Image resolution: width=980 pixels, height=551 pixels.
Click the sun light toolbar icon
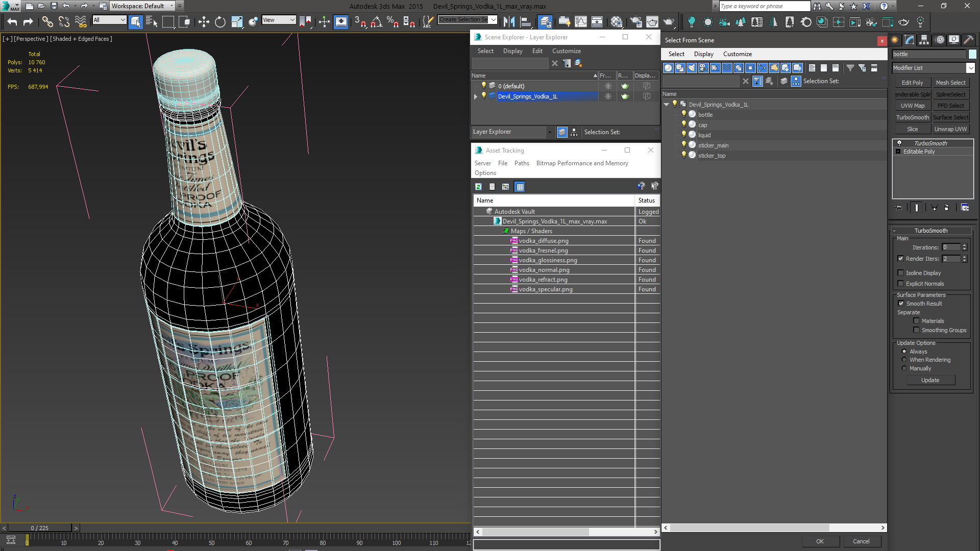point(708,21)
